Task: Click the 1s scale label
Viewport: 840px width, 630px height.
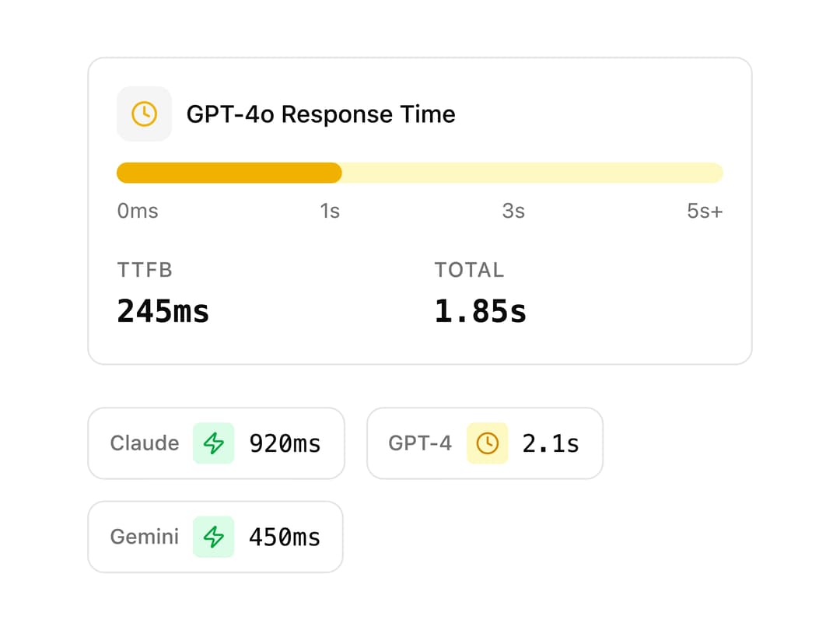Action: coord(330,211)
